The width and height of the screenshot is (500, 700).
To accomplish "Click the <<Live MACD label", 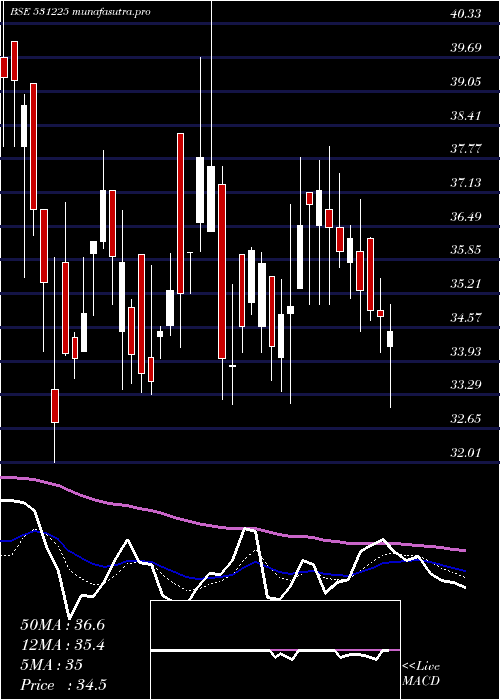I will coord(421,674).
